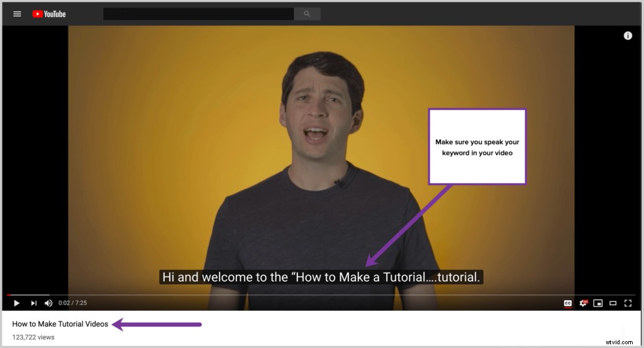Play the video

tap(16, 303)
